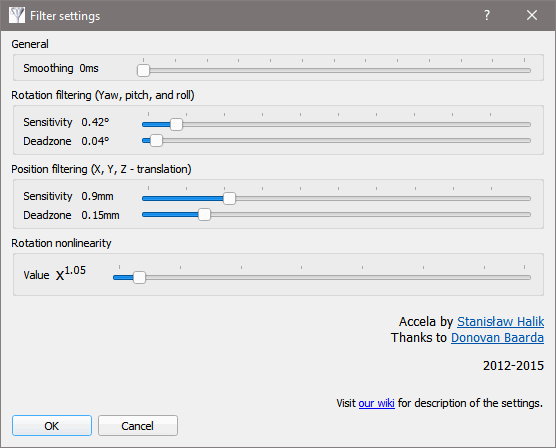Image resolution: width=556 pixels, height=448 pixels.
Task: Click the opentrack icon in the title bar
Action: click(x=17, y=15)
